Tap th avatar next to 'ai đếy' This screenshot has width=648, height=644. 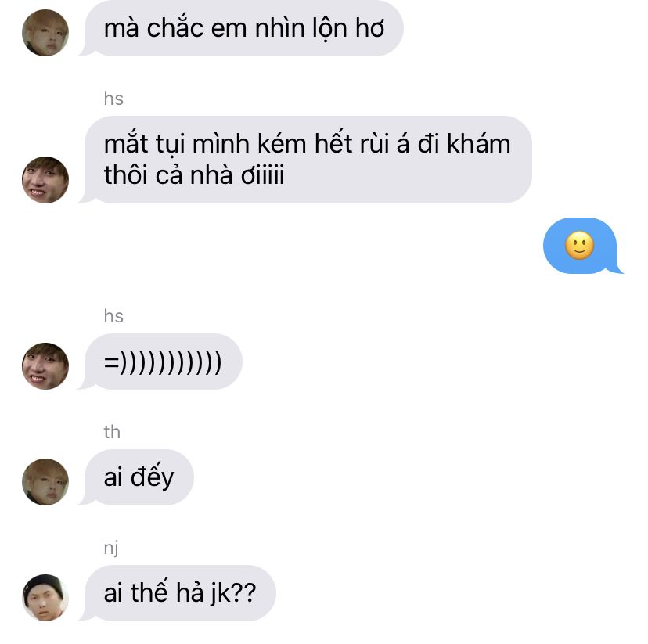[45, 482]
